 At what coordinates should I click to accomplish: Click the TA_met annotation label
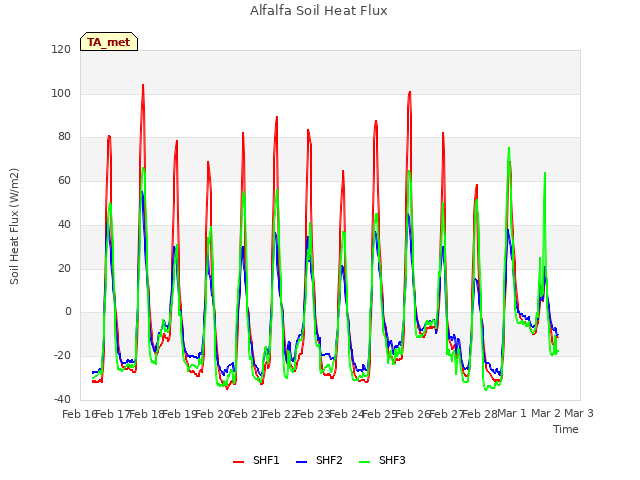109,42
